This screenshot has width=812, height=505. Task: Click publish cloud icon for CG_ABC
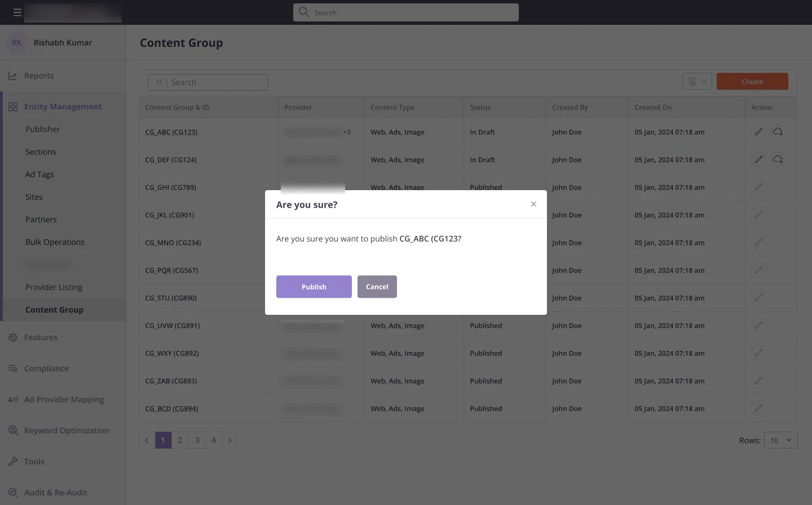[778, 132]
